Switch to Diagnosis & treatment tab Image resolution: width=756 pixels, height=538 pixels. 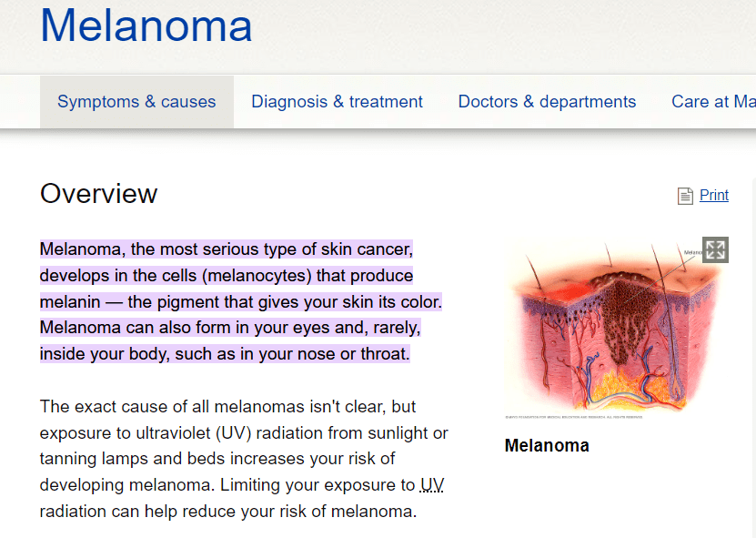[x=337, y=102]
